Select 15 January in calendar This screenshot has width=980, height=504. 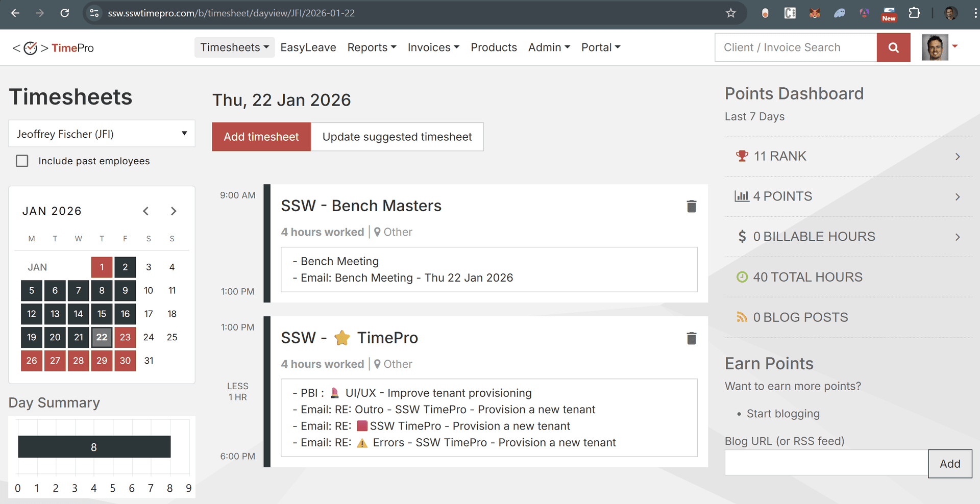pos(102,314)
